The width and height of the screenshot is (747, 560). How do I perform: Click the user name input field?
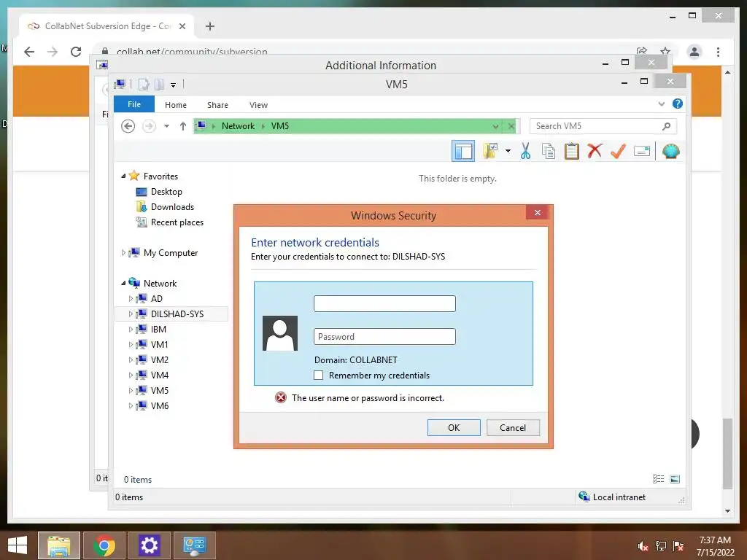pyautogui.click(x=384, y=304)
